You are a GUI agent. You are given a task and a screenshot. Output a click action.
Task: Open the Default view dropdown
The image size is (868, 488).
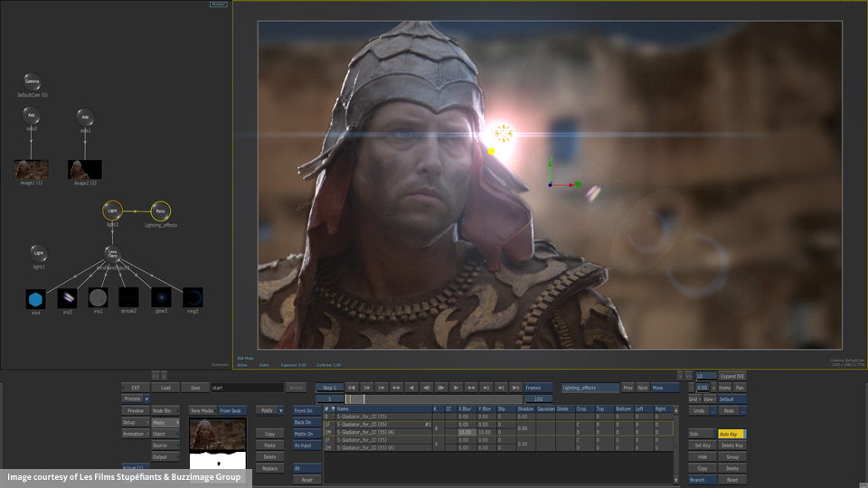click(731, 399)
